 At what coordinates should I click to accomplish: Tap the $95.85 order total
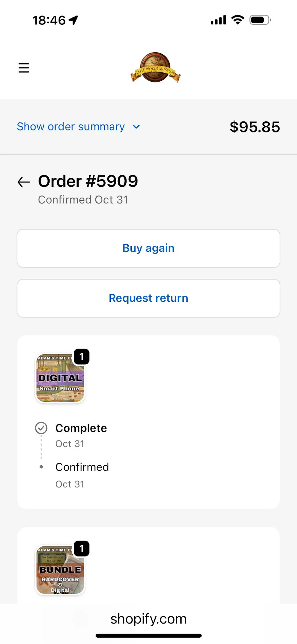(x=255, y=127)
